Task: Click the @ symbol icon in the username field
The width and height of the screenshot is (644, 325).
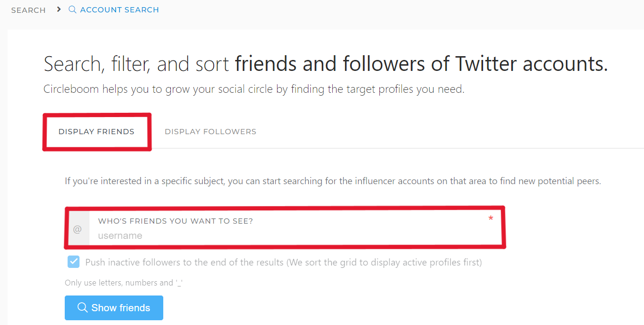Action: (78, 229)
